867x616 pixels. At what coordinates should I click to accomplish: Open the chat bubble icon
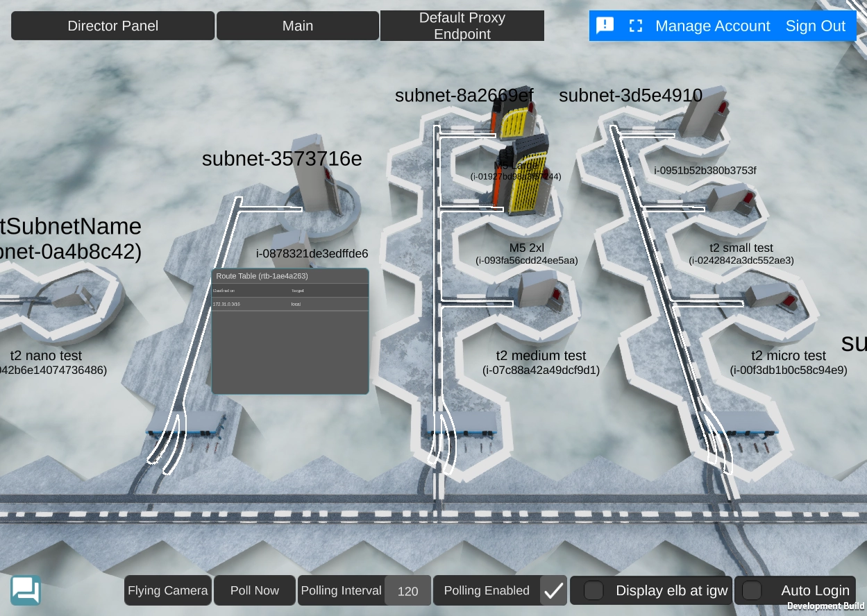click(x=26, y=590)
